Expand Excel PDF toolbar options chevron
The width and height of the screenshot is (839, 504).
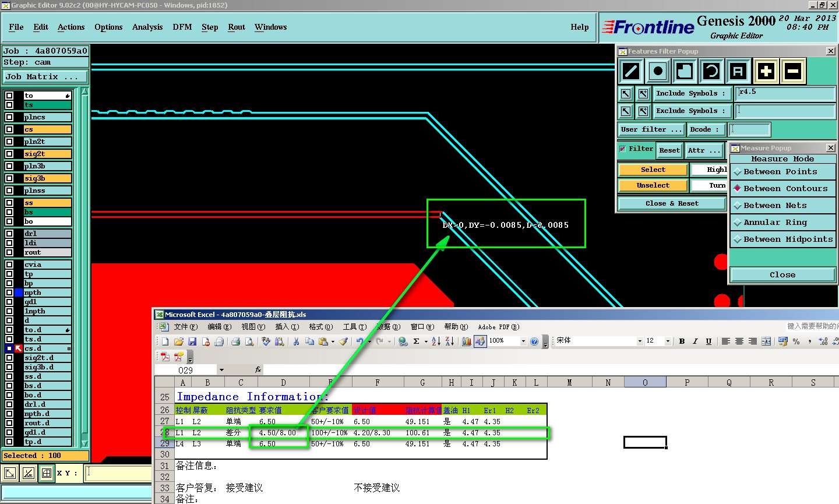[x=190, y=357]
